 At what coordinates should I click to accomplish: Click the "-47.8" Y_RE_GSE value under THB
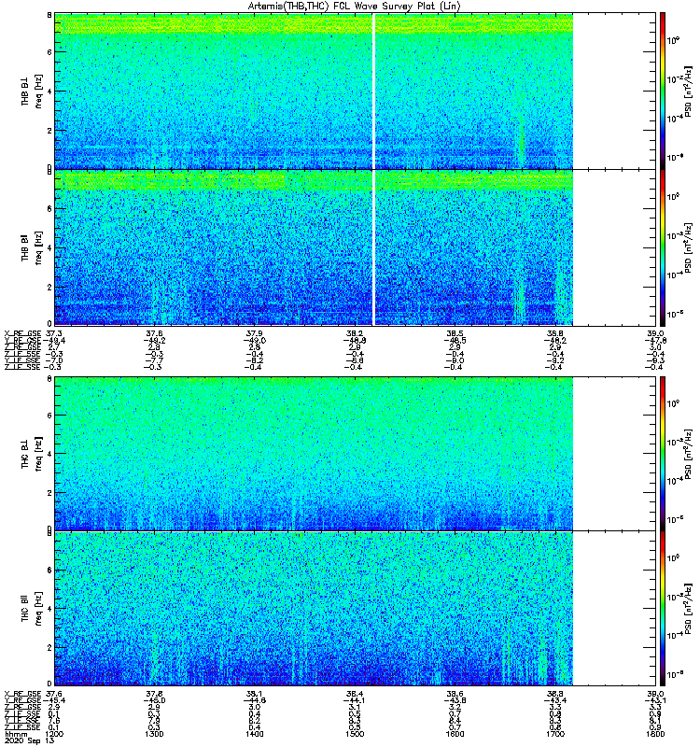pyautogui.click(x=656, y=340)
